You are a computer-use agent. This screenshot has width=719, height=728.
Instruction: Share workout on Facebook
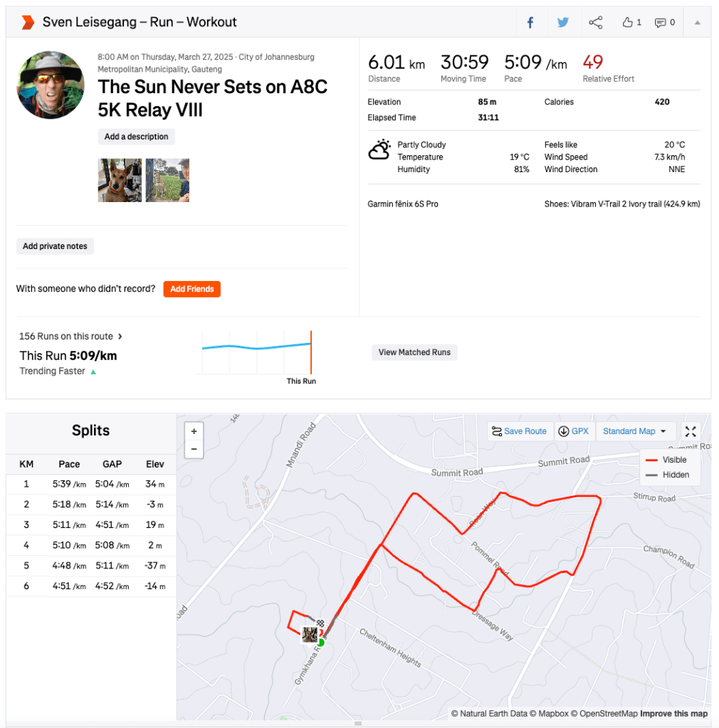coord(530,22)
